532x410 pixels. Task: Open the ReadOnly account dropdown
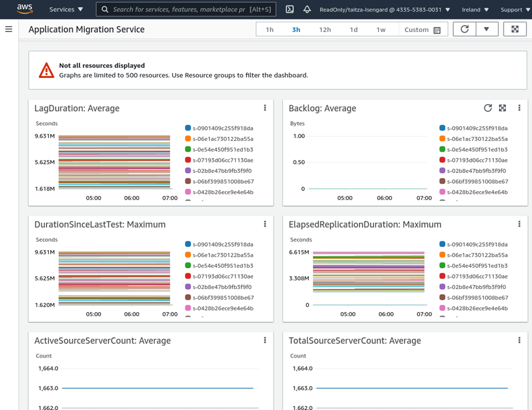(x=385, y=10)
